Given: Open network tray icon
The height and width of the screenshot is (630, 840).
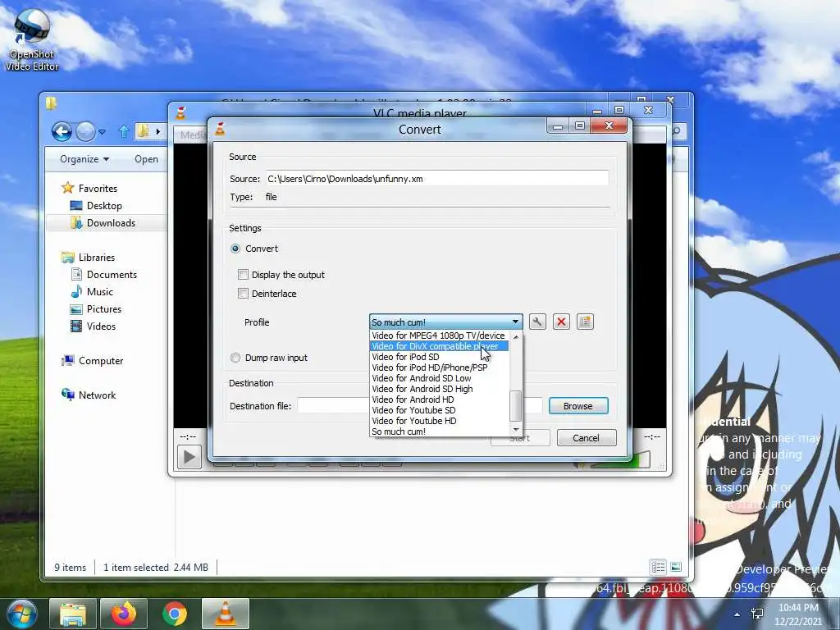Looking at the screenshot, I should point(757,614).
